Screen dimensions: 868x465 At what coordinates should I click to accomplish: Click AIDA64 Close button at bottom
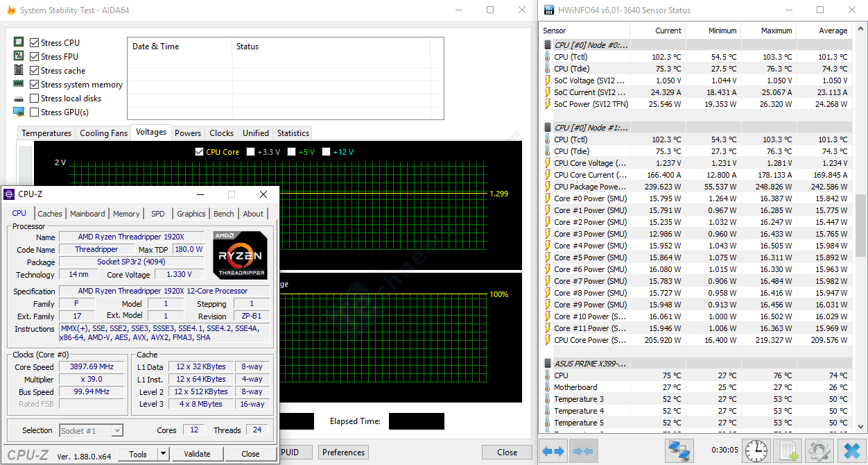pos(507,452)
